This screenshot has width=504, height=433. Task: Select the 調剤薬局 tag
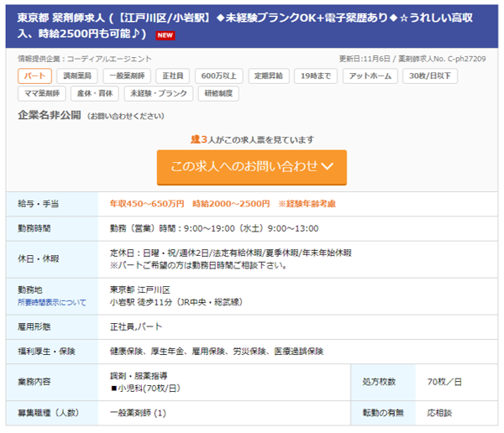click(x=80, y=76)
